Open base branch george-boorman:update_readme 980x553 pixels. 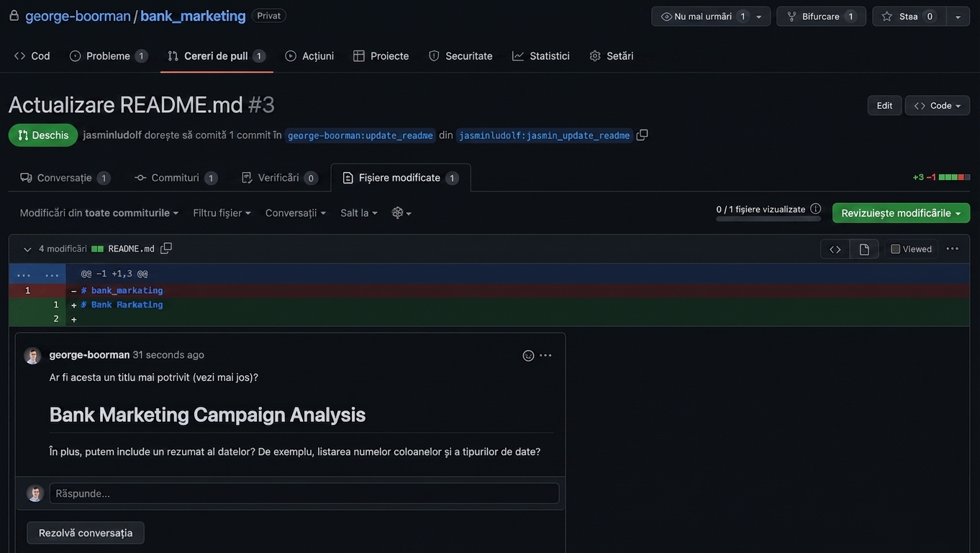pyautogui.click(x=360, y=135)
